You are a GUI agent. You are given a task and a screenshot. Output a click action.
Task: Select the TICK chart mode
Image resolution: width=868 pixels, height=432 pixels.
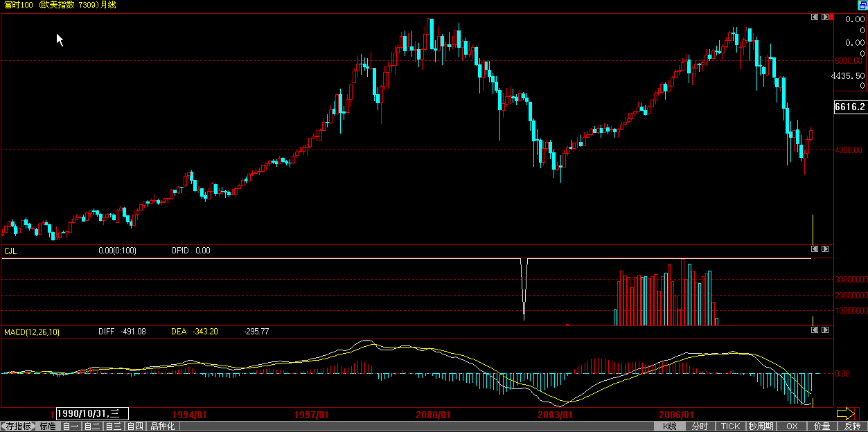730,426
